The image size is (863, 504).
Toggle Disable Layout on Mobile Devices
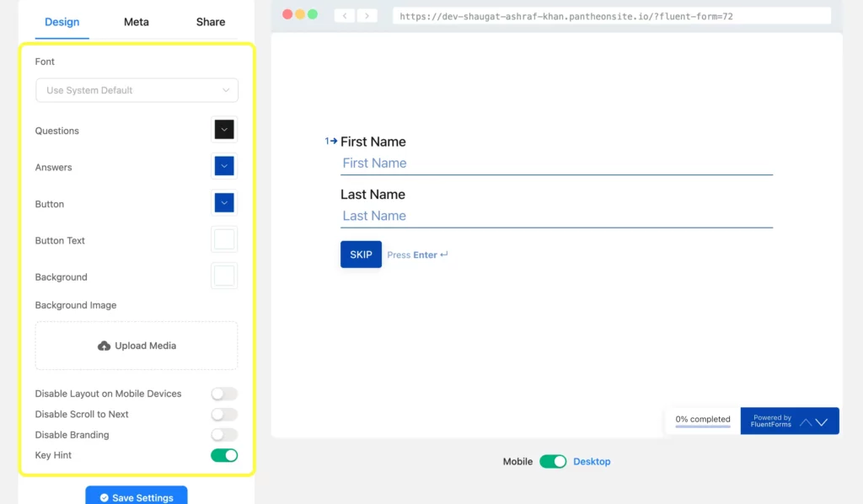point(224,394)
